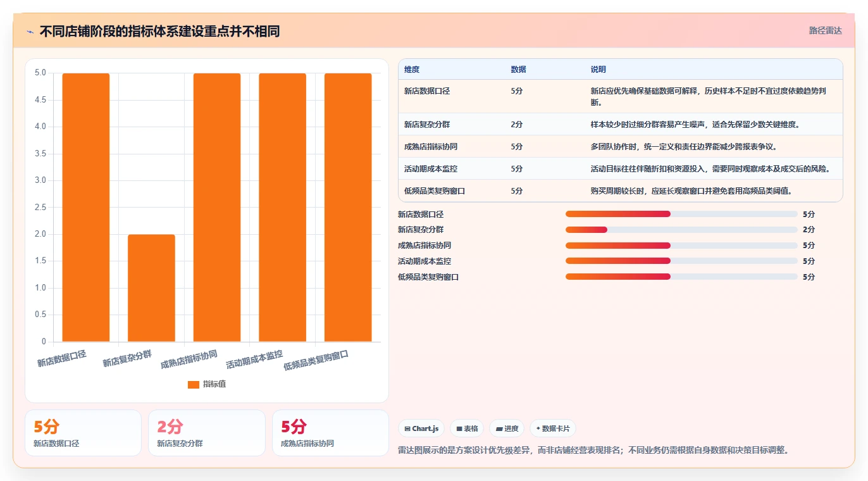
Task: Click the y-axis tick 2.5
Action: point(40,208)
